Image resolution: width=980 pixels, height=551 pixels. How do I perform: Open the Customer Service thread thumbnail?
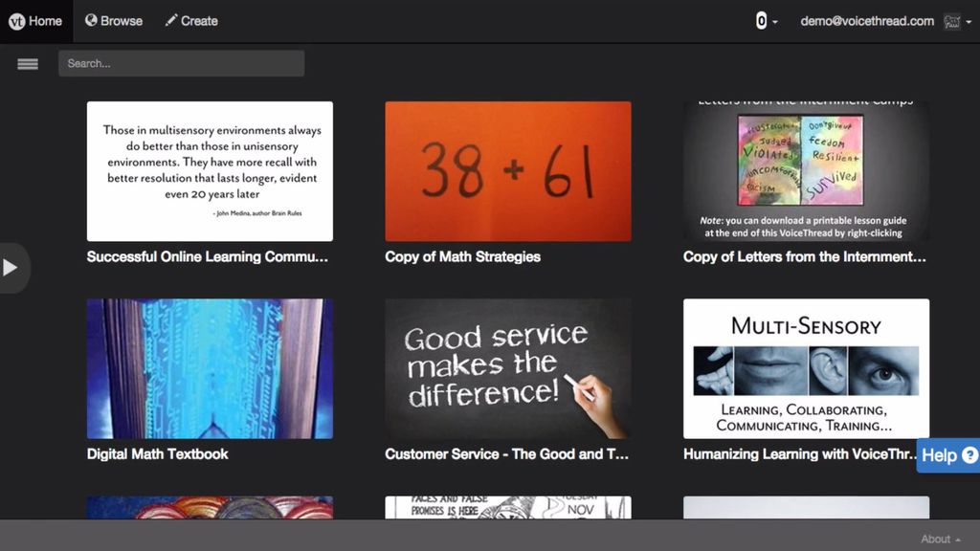(507, 368)
